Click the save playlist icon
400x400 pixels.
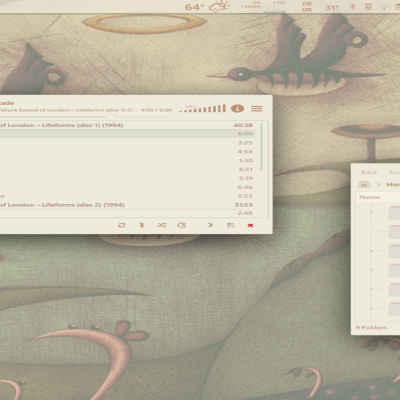point(231,225)
